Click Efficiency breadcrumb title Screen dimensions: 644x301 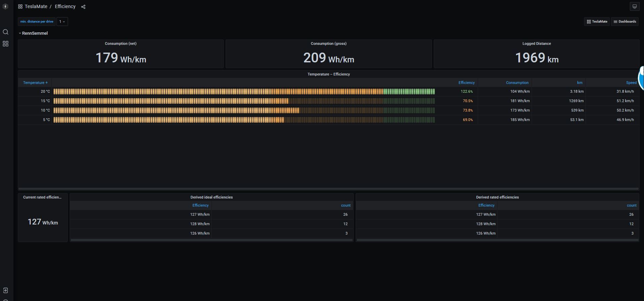tap(65, 6)
